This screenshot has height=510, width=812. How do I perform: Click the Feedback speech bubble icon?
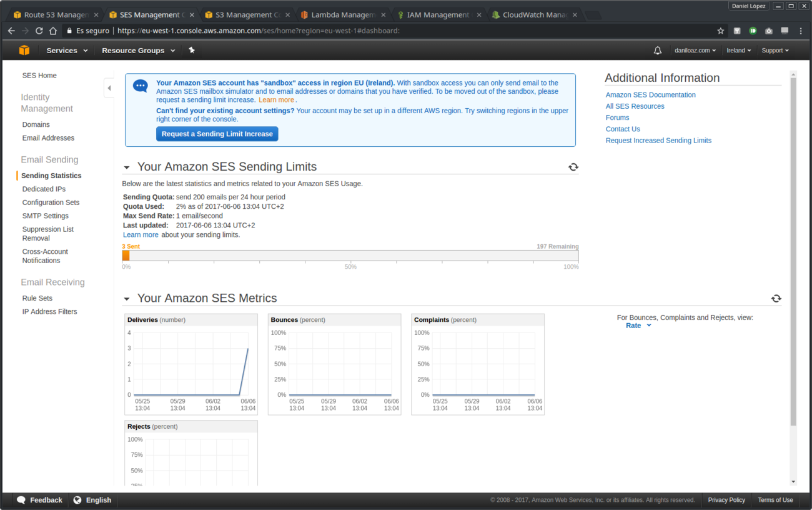22,499
